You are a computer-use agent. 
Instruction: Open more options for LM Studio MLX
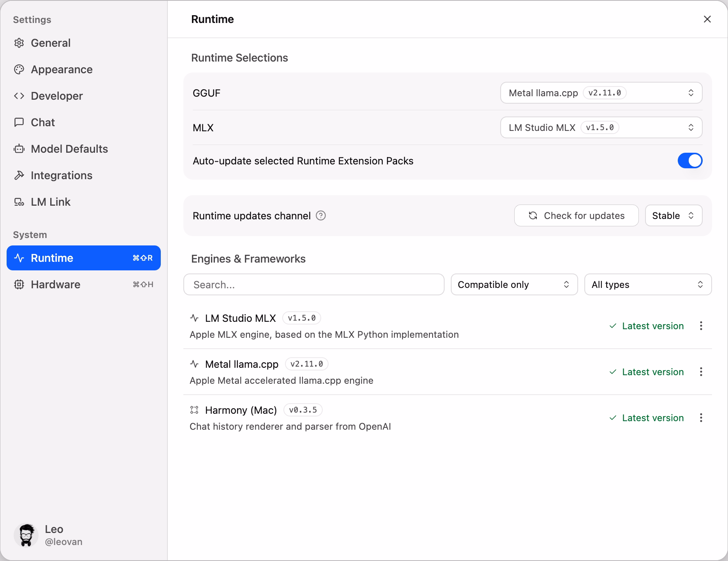(701, 326)
